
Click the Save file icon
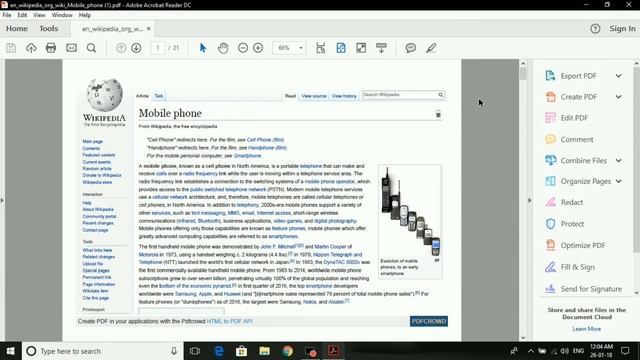click(x=11, y=48)
